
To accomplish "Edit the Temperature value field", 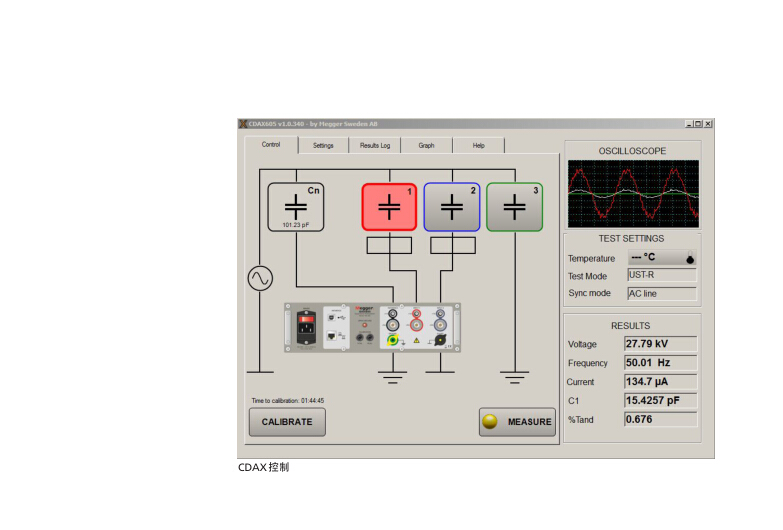I will pyautogui.click(x=662, y=257).
